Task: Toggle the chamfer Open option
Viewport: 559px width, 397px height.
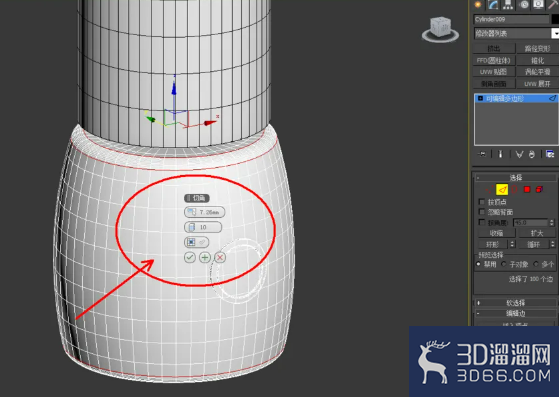Action: coord(196,242)
